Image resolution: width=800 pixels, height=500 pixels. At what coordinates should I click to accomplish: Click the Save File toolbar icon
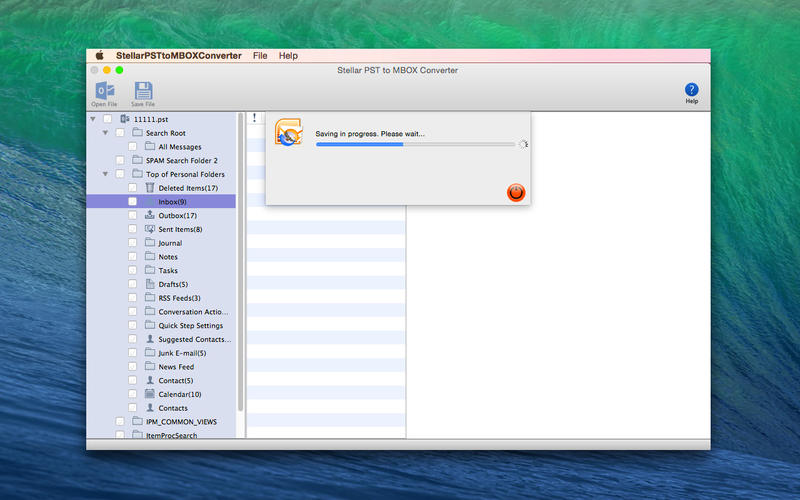coord(143,91)
